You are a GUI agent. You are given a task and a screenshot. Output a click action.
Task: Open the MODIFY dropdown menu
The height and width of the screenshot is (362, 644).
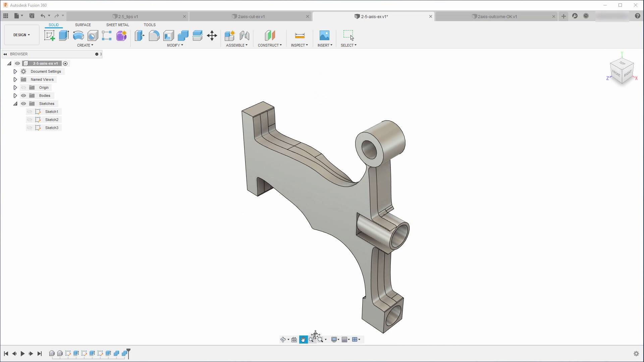[174, 45]
